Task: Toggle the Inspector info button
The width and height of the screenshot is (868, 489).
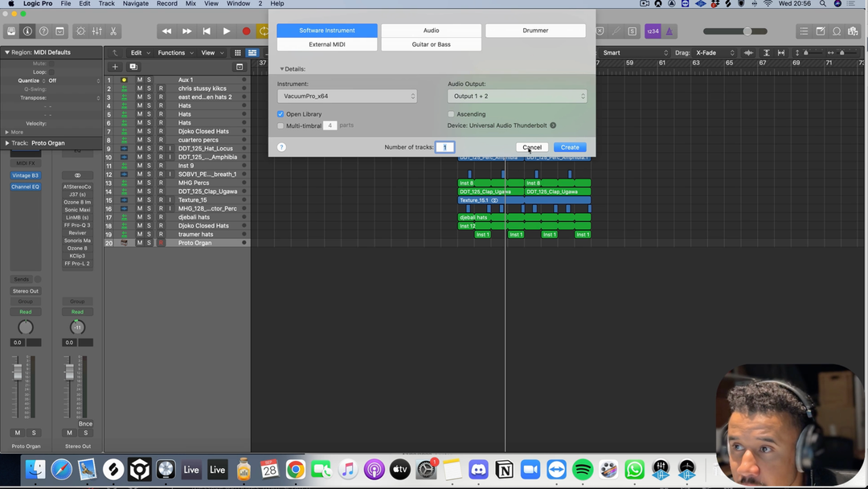Action: [x=27, y=31]
